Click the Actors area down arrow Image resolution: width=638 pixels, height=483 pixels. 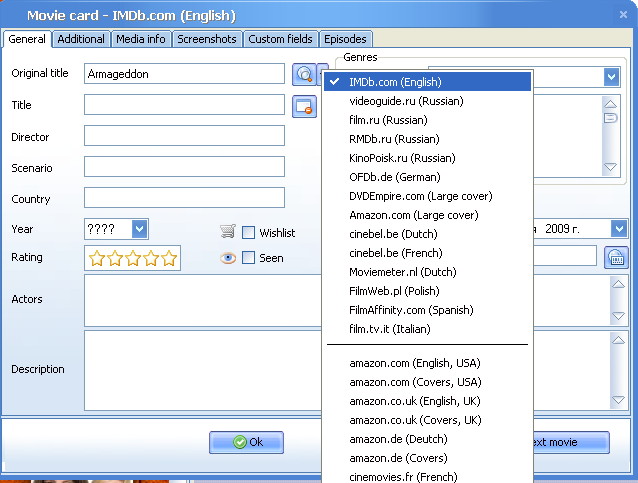tap(618, 315)
